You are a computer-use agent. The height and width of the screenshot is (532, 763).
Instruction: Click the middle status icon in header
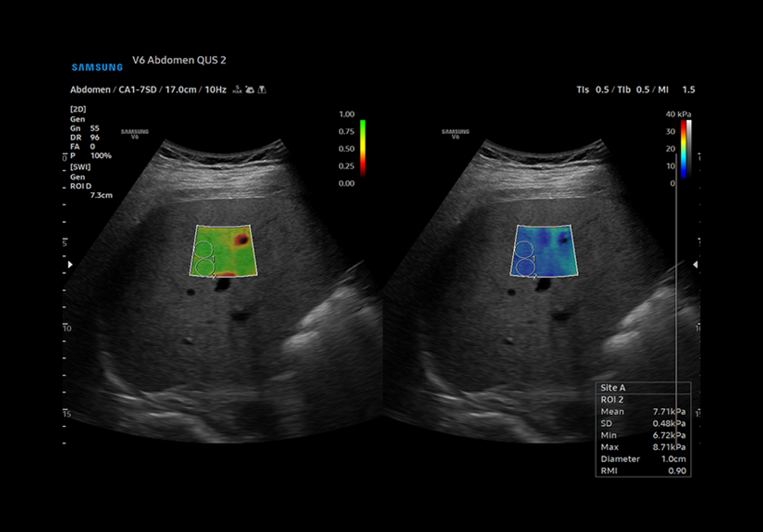coord(250,89)
